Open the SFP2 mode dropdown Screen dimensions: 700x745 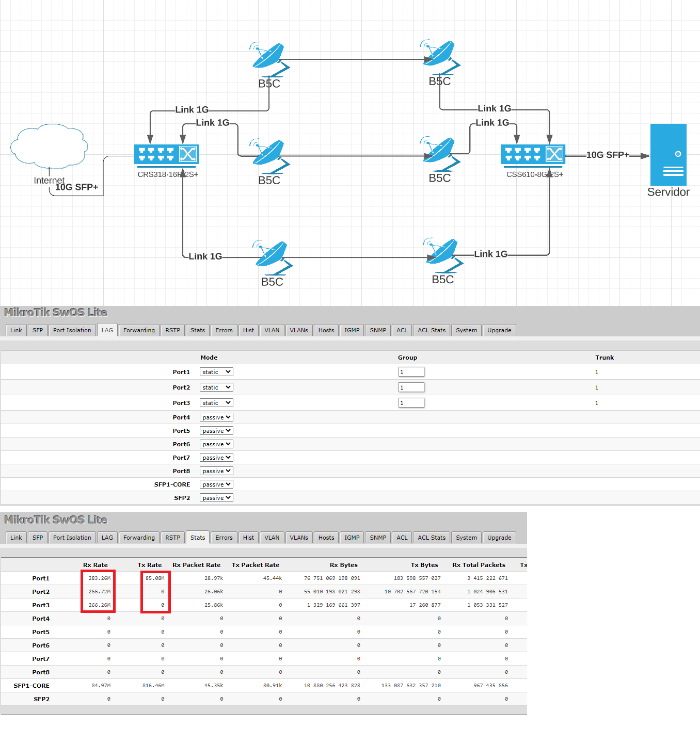(216, 498)
